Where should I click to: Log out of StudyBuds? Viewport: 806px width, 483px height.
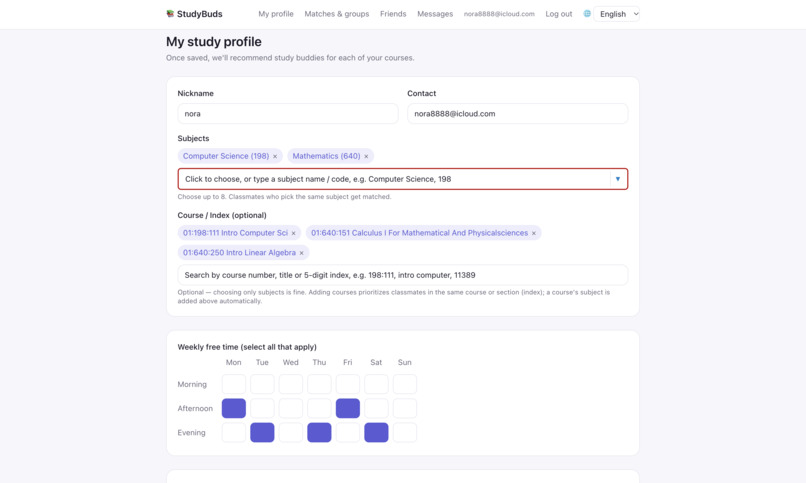point(559,14)
